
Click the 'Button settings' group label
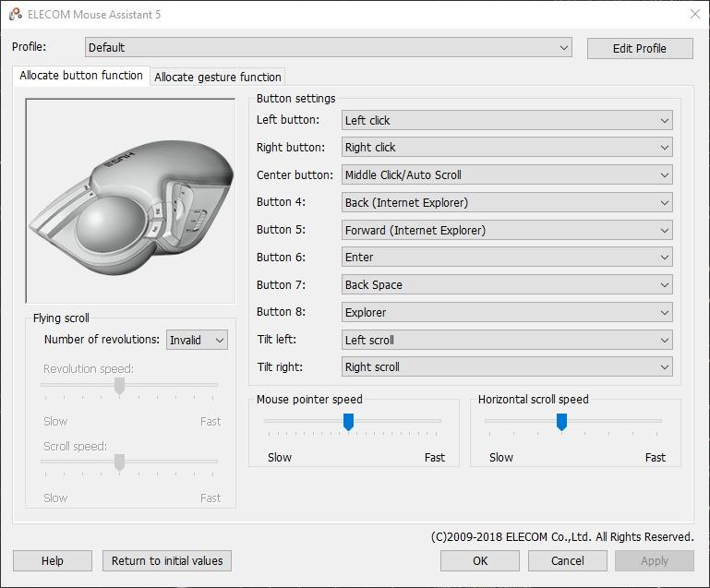pos(296,98)
